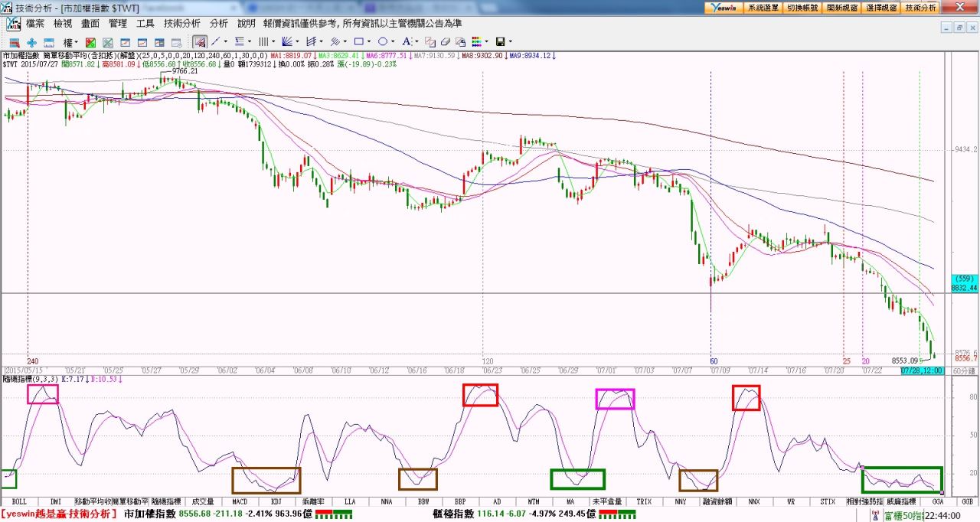Open the 權 dropdown in toolbar
Screen dimensions: 980x522
tap(70, 42)
